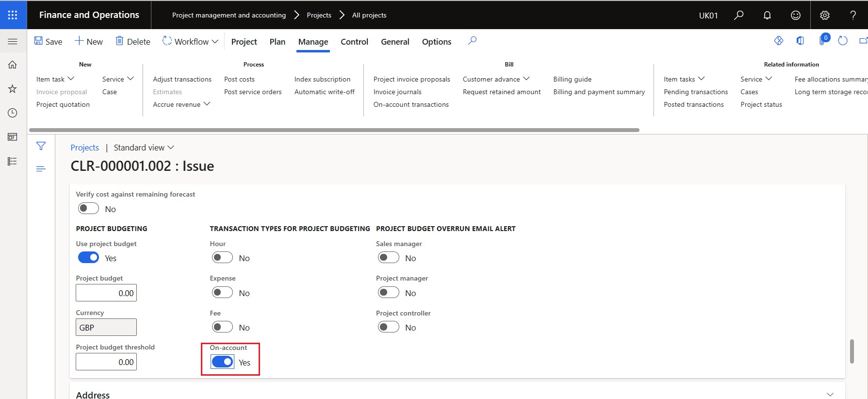Switch to the Control tab
This screenshot has height=399, width=868.
[x=355, y=42]
